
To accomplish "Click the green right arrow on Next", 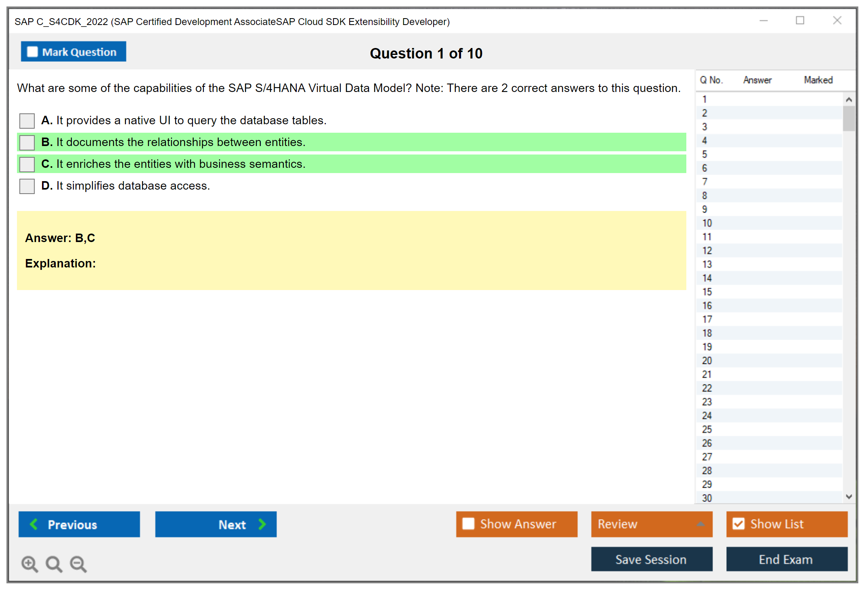I will point(262,524).
